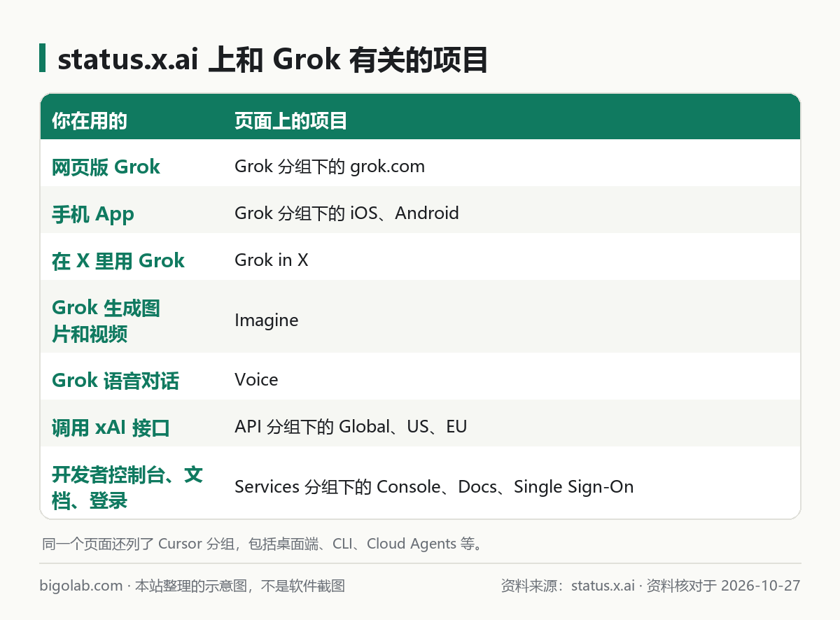
Task: Click the cell "API 分组下的 Global、US、EU"
Action: [351, 427]
